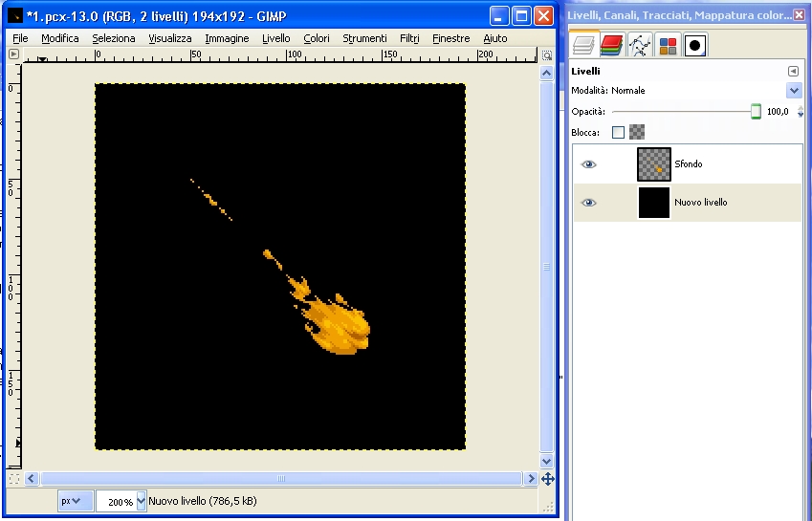
Task: Open the Seleziona menu
Action: 114,38
